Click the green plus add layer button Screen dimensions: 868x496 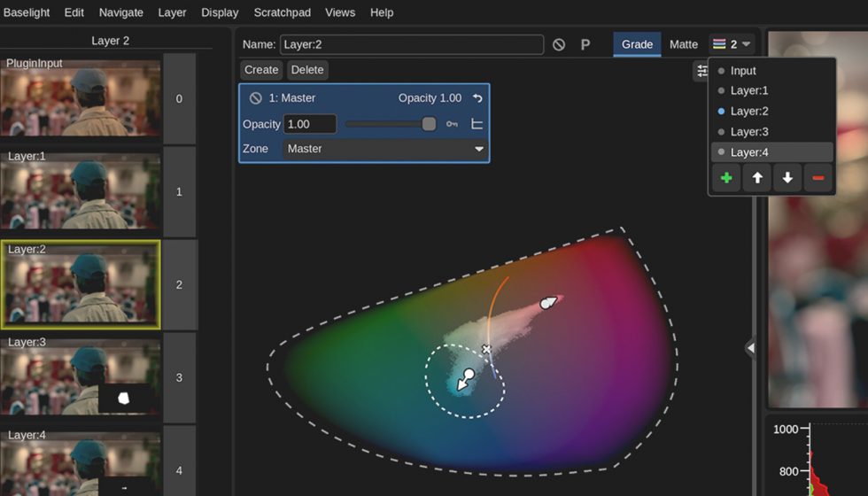(x=726, y=178)
